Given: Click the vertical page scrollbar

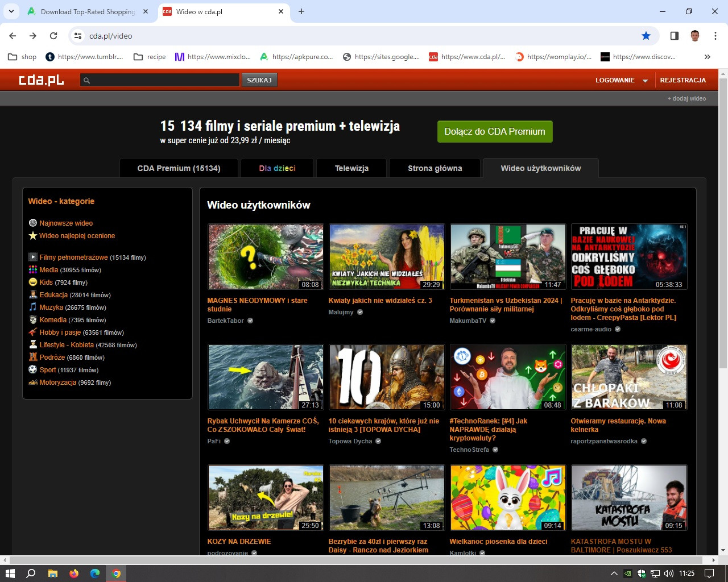Looking at the screenshot, I should (x=723, y=223).
